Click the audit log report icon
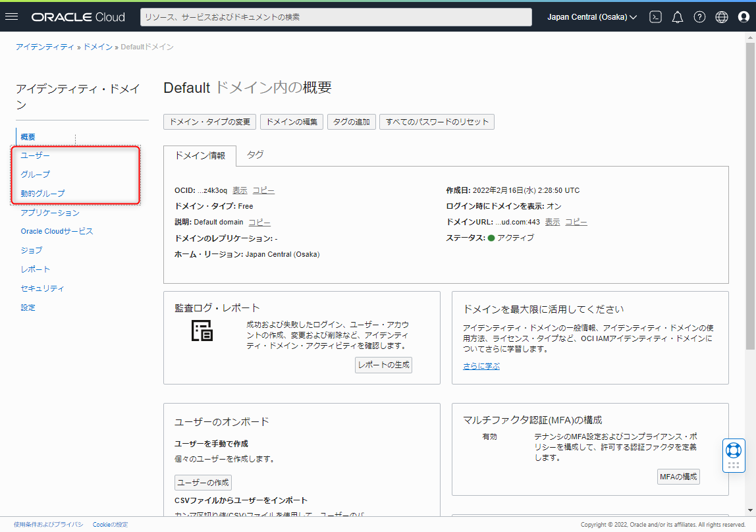Screen dimensions: 756x532 click(202, 331)
